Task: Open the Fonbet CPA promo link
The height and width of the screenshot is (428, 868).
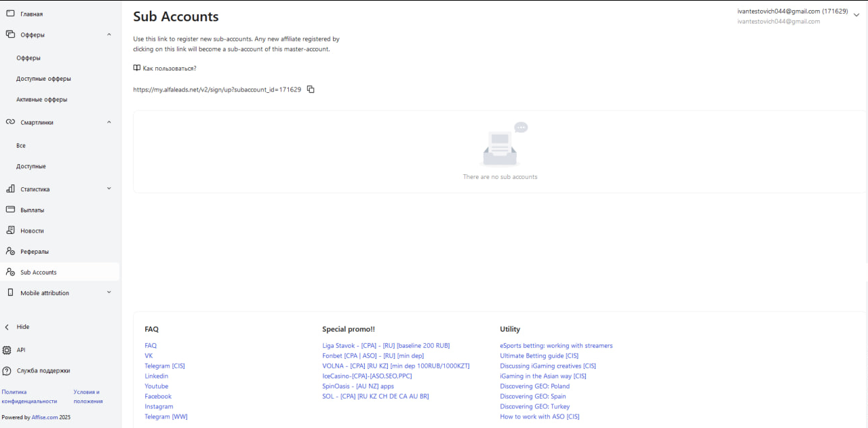Action: pyautogui.click(x=372, y=356)
